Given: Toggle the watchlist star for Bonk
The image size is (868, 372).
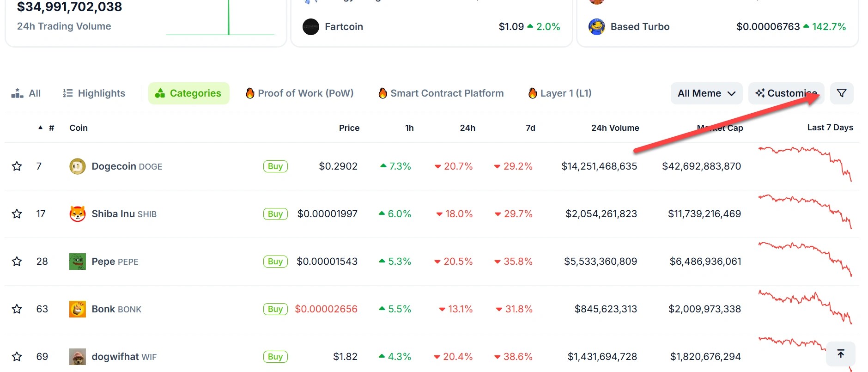Looking at the screenshot, I should 17,309.
